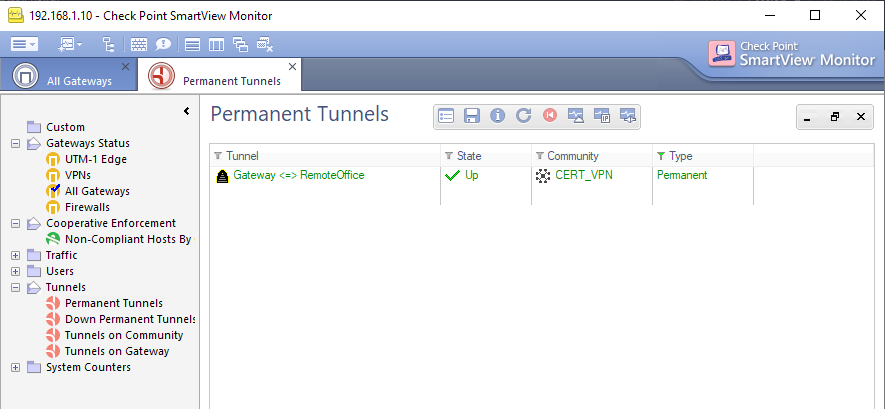The image size is (885, 409).
Task: Switch to the Permanent Tunnels tab
Action: pos(220,74)
